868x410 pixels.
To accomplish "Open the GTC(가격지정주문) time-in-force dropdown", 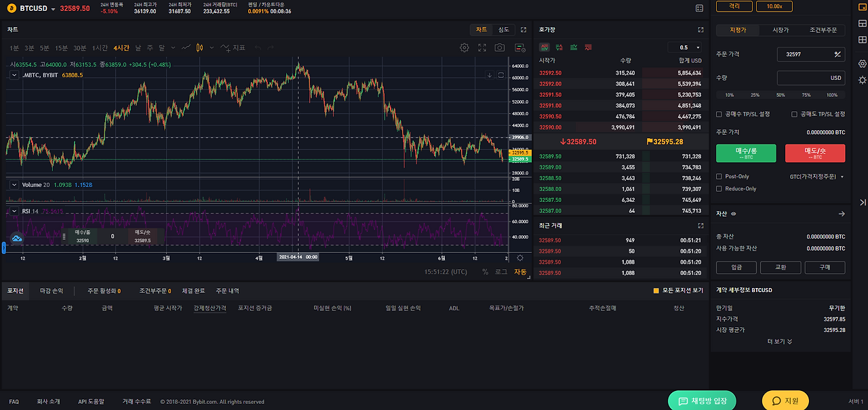I will click(817, 176).
